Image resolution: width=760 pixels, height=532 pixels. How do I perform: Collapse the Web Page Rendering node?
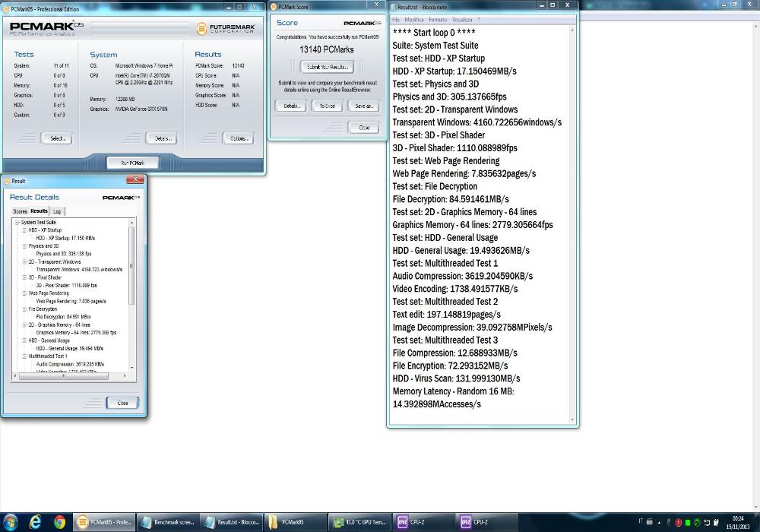point(24,293)
